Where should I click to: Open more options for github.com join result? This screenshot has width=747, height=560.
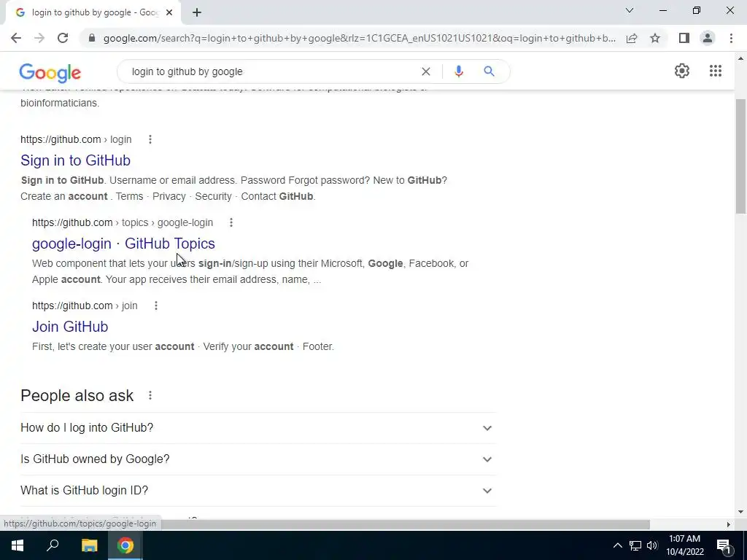156,306
